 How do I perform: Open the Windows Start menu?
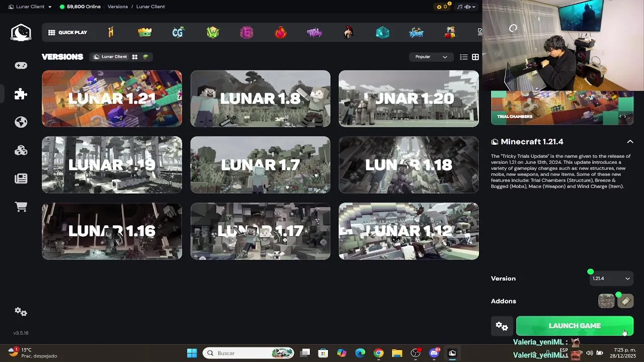click(x=192, y=353)
